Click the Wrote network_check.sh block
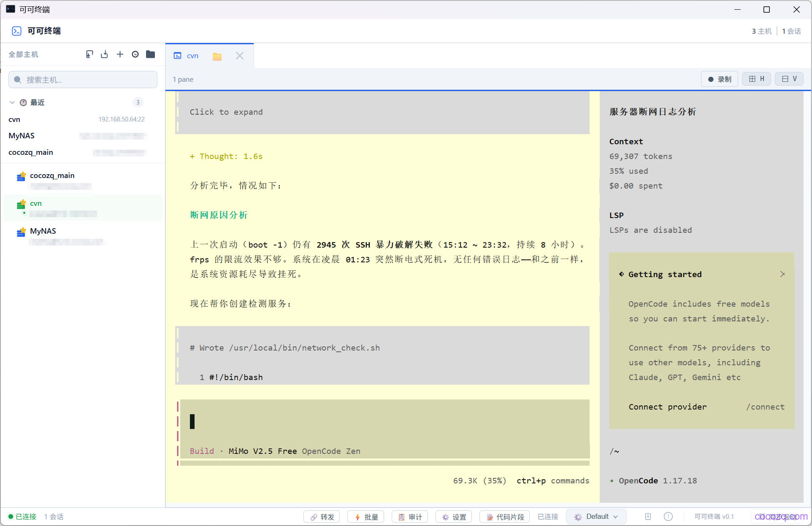812x526 pixels. point(382,355)
